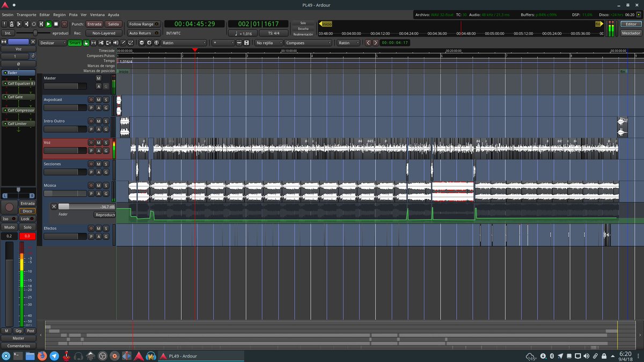Click the MIDI panic exclamation icon
The image size is (644, 362).
coord(4,24)
